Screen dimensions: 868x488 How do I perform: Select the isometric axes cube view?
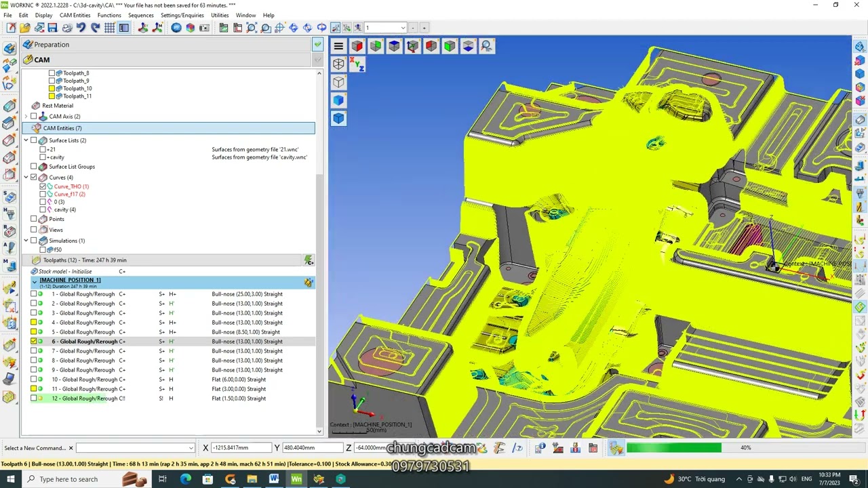(412, 46)
